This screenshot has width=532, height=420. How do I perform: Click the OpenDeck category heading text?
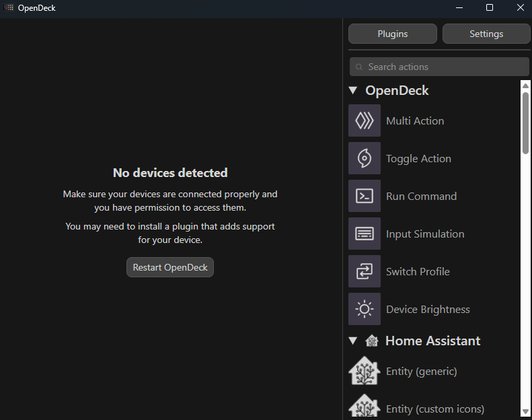pyautogui.click(x=397, y=91)
